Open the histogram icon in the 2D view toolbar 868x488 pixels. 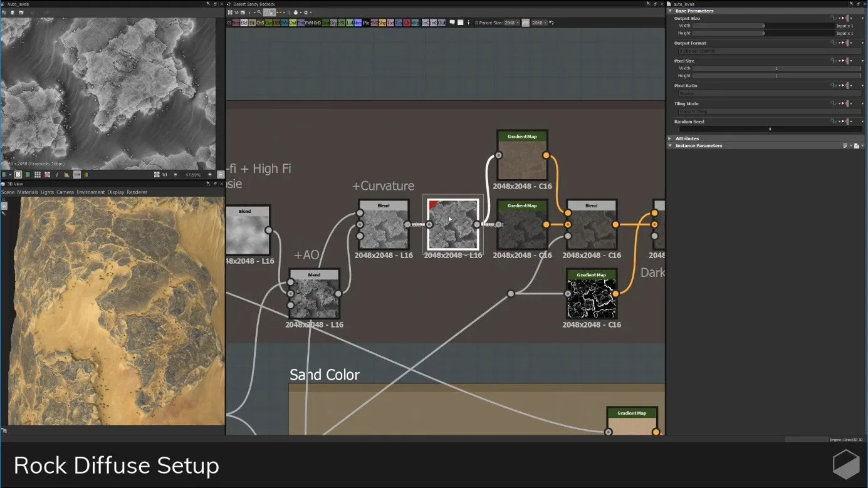point(67,175)
